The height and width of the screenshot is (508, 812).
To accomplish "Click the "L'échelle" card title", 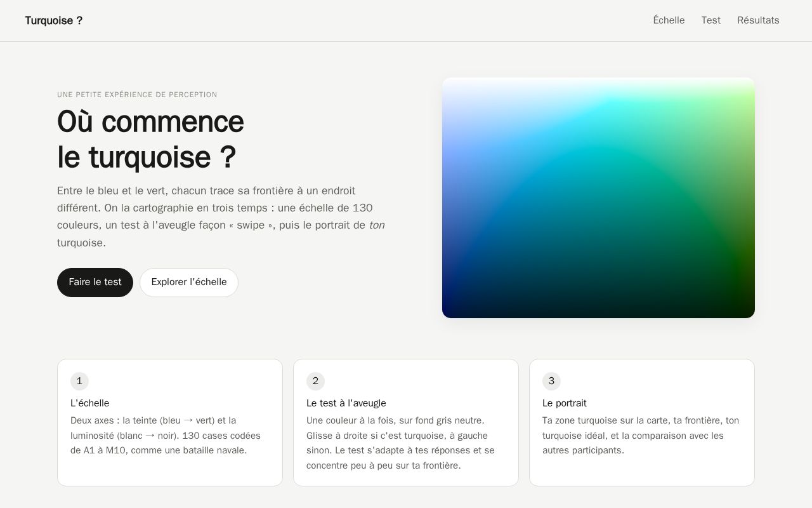I will click(90, 403).
